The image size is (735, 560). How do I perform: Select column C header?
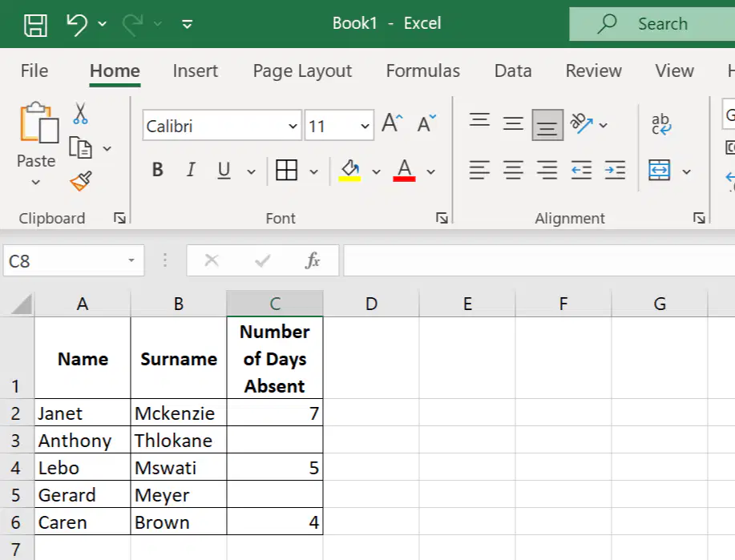[x=275, y=304]
